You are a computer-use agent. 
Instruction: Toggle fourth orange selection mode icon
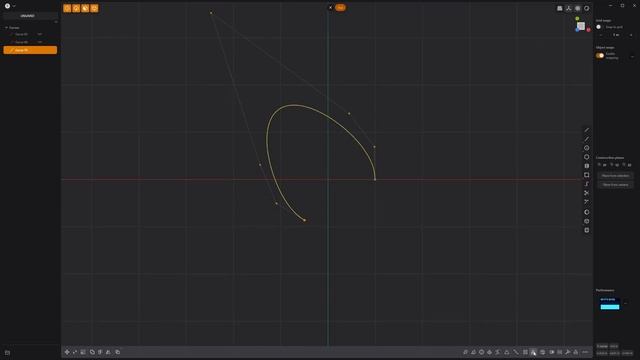(94, 8)
